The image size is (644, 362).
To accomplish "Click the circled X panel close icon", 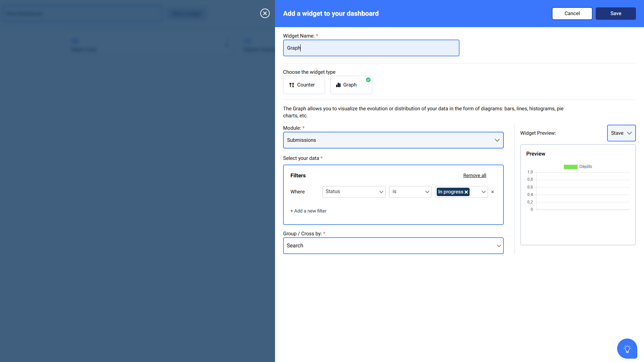I will 265,13.
